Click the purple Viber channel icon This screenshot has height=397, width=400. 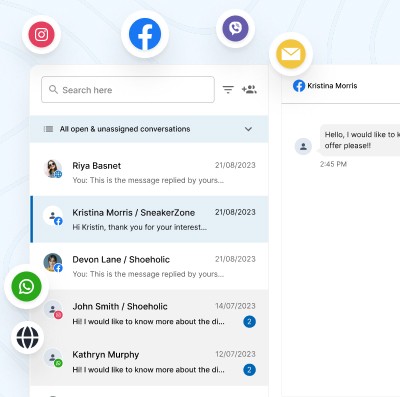coord(235,28)
